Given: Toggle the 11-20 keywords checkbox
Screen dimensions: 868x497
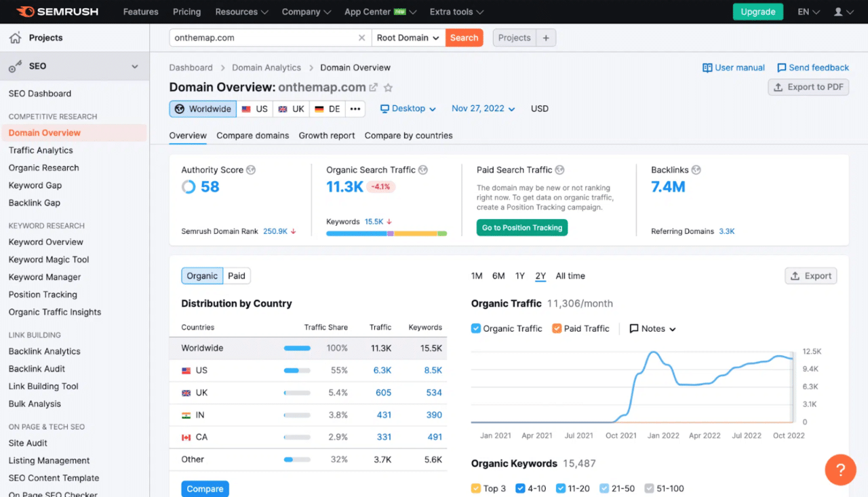Looking at the screenshot, I should [561, 489].
